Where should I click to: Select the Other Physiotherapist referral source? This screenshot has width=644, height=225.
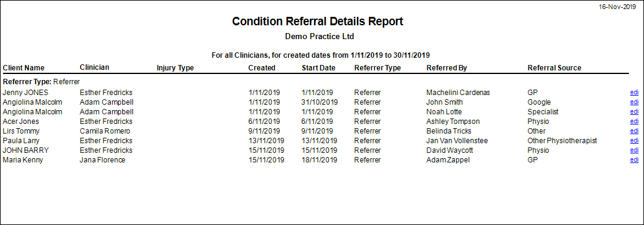click(562, 141)
